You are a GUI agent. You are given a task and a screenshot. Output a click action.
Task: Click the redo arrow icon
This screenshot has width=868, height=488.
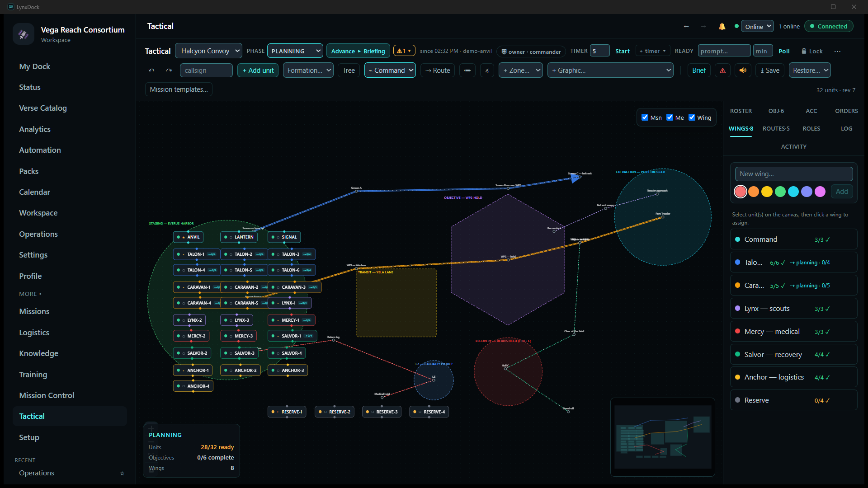[x=169, y=70]
